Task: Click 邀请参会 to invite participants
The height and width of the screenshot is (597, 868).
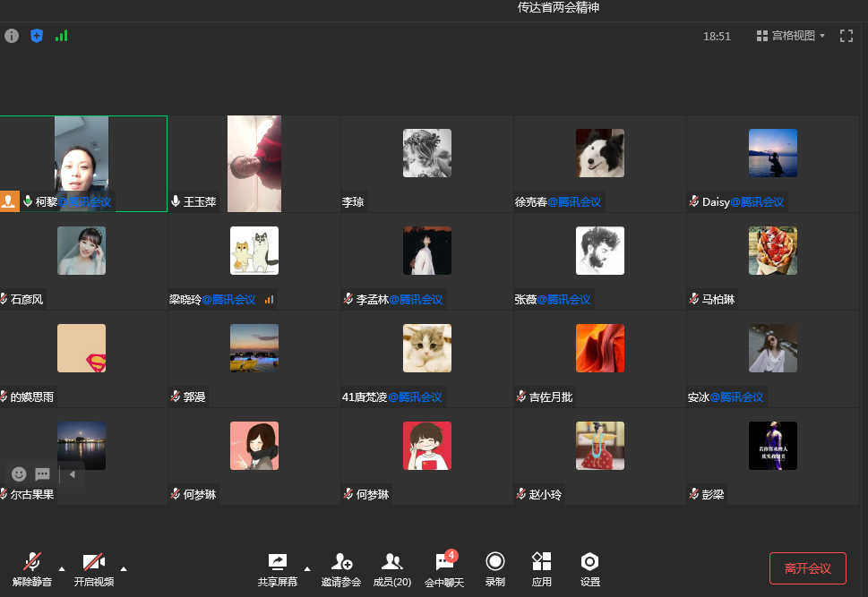Action: pos(341,569)
